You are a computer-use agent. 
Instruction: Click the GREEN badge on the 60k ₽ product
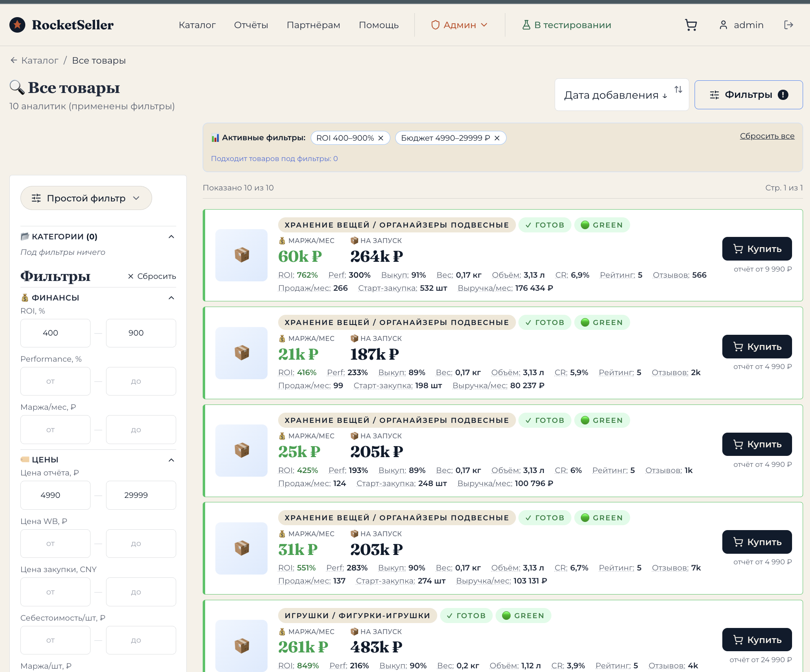(x=602, y=225)
